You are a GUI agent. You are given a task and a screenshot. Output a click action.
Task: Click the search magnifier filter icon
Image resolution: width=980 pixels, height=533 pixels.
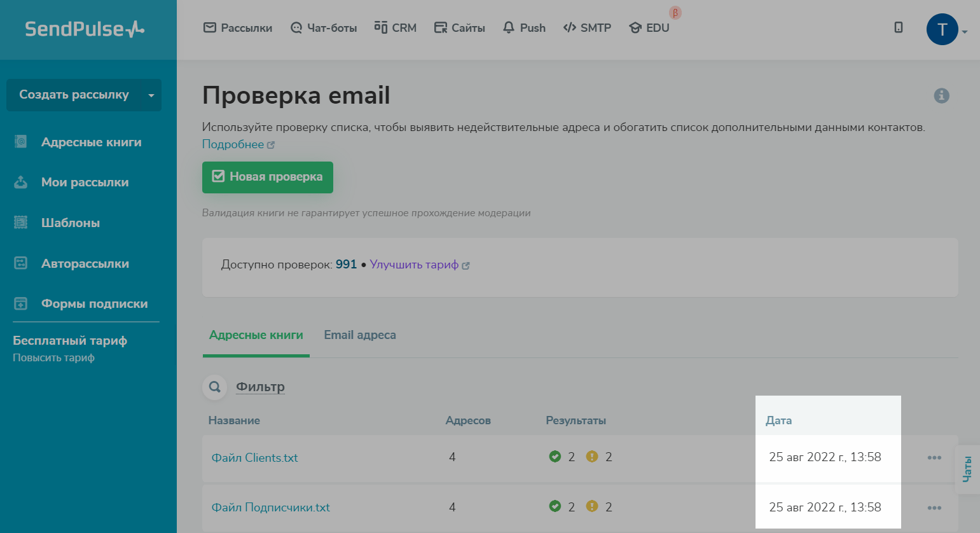215,387
